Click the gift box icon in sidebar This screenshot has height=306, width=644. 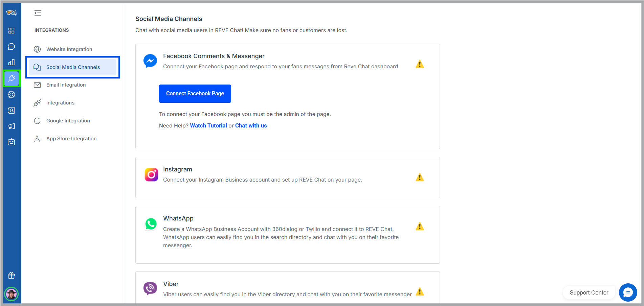(12, 276)
